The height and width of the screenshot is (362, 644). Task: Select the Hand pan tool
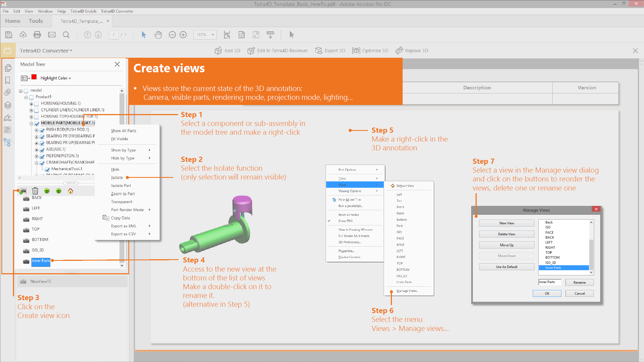pyautogui.click(x=158, y=35)
